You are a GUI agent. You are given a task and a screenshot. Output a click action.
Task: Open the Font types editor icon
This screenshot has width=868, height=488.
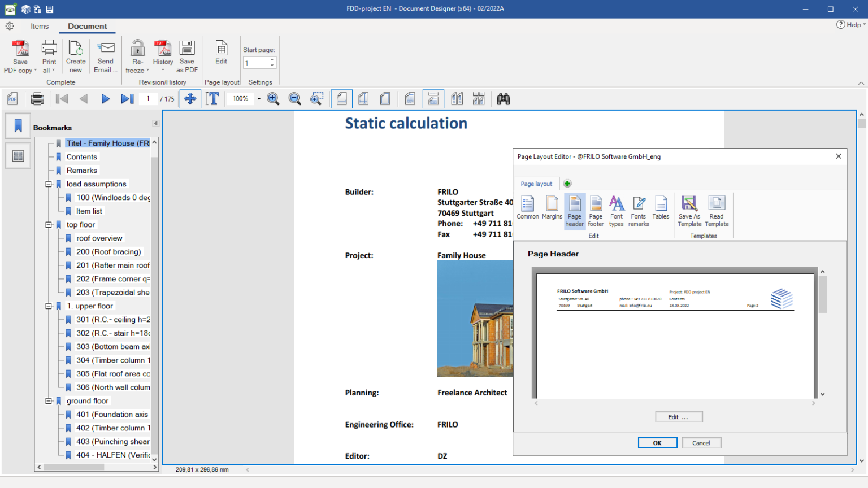pos(617,210)
